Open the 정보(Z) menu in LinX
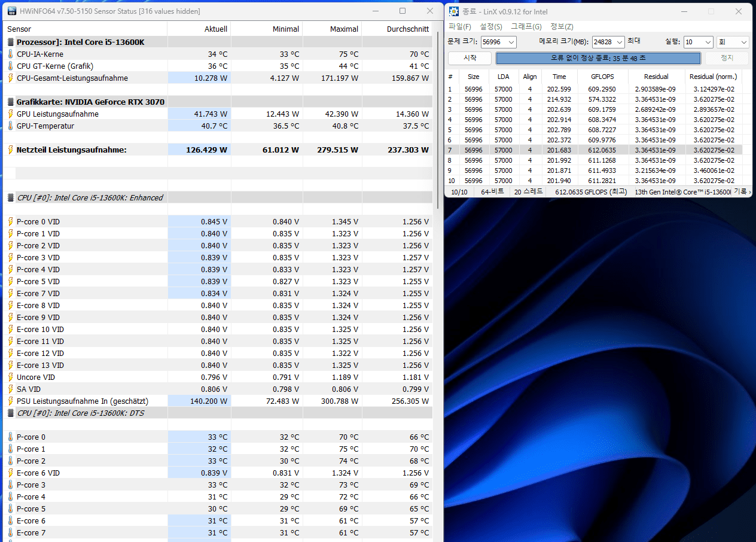The width and height of the screenshot is (756, 542). (562, 27)
